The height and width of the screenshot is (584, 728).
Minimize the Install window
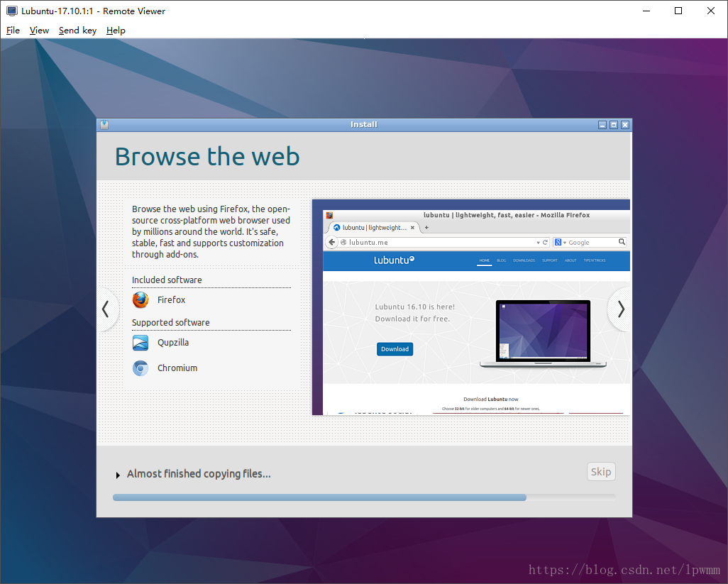click(602, 125)
